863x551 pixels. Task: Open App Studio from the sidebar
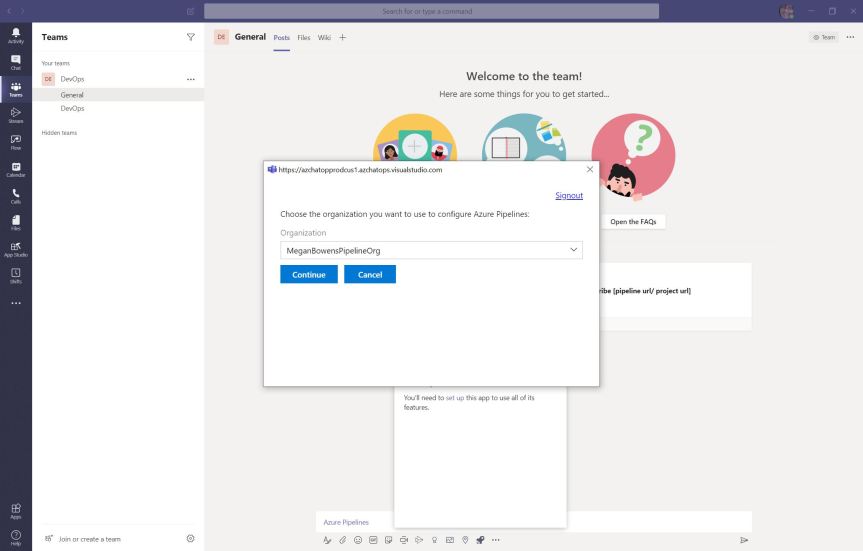coord(15,248)
